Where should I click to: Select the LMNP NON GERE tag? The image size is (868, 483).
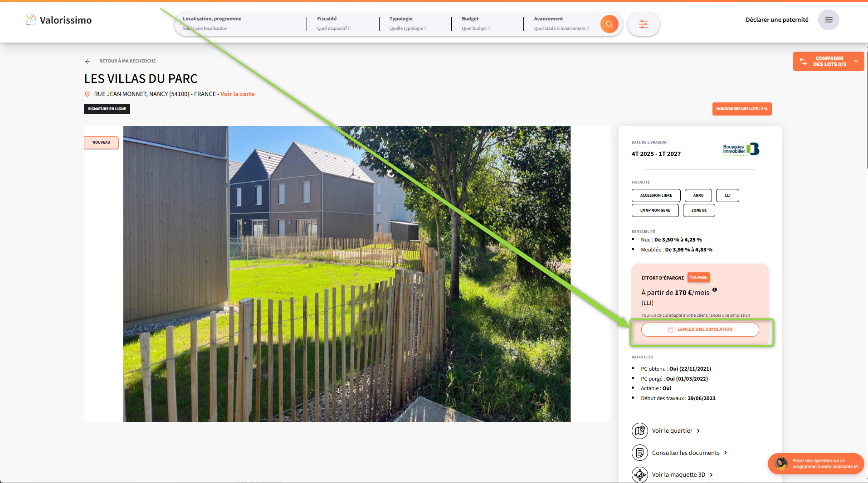pyautogui.click(x=654, y=210)
